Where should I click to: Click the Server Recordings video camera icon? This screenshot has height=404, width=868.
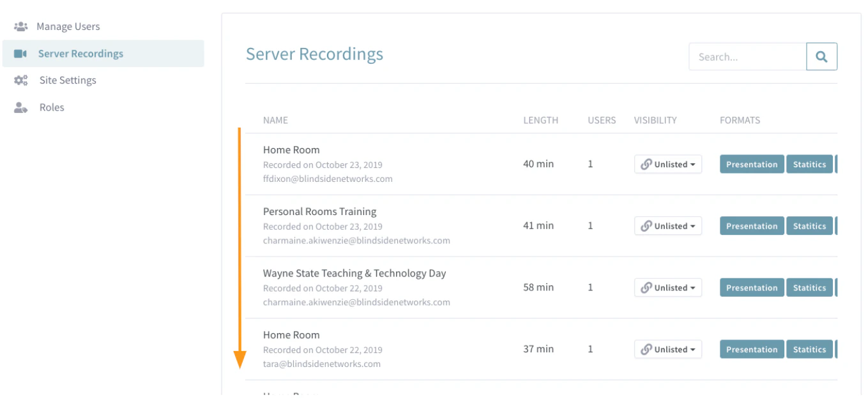(20, 54)
